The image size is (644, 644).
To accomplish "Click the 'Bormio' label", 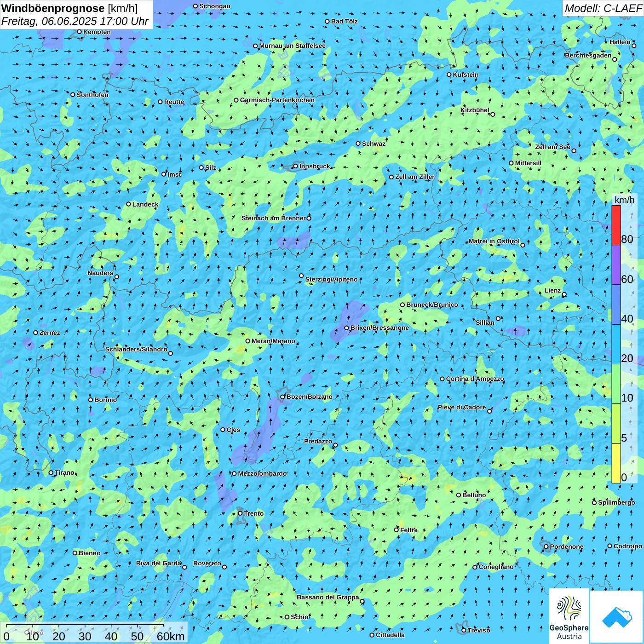I will pos(105,400).
